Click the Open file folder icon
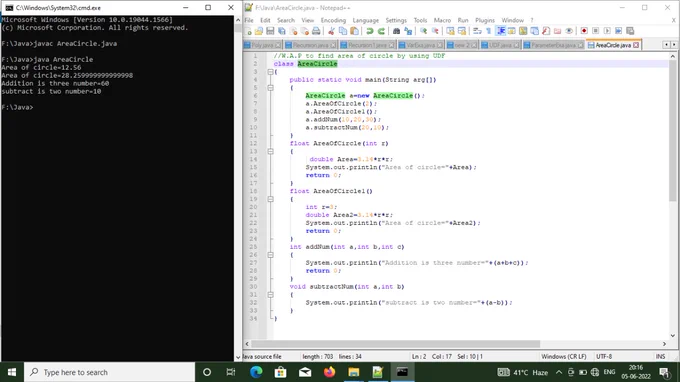 coord(259,31)
